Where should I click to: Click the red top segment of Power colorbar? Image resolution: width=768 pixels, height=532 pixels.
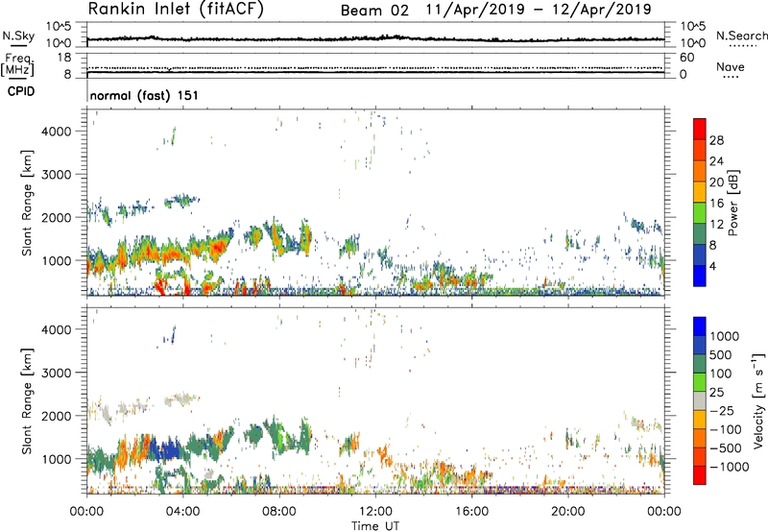[700, 129]
